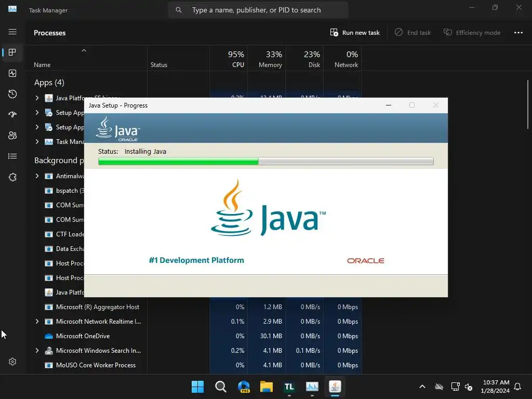Image resolution: width=532 pixels, height=399 pixels.
Task: Click OneDrive 30.1 MB memory value
Action: (x=271, y=336)
